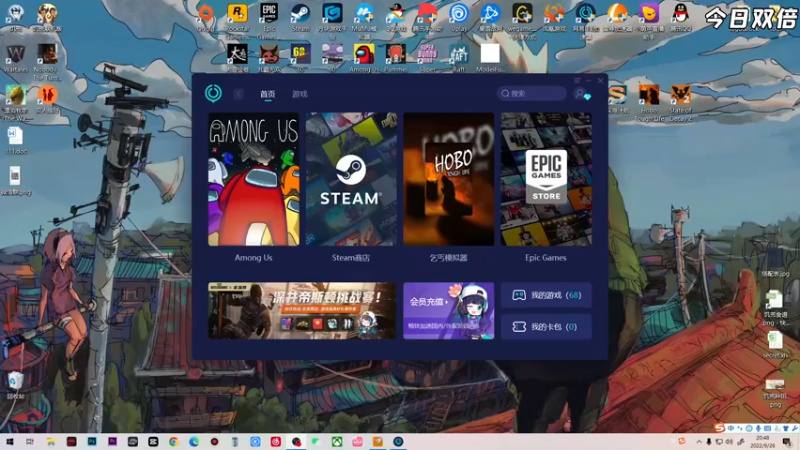Switch to the 首页 tab
The image size is (800, 450).
[x=267, y=94]
